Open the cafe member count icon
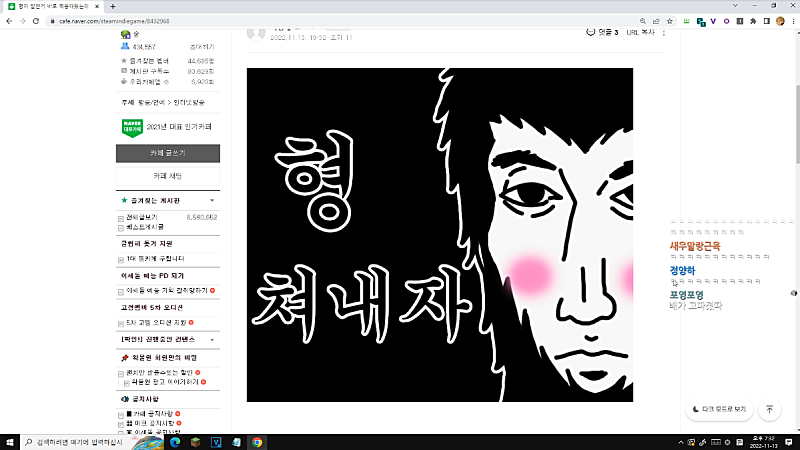 point(125,46)
